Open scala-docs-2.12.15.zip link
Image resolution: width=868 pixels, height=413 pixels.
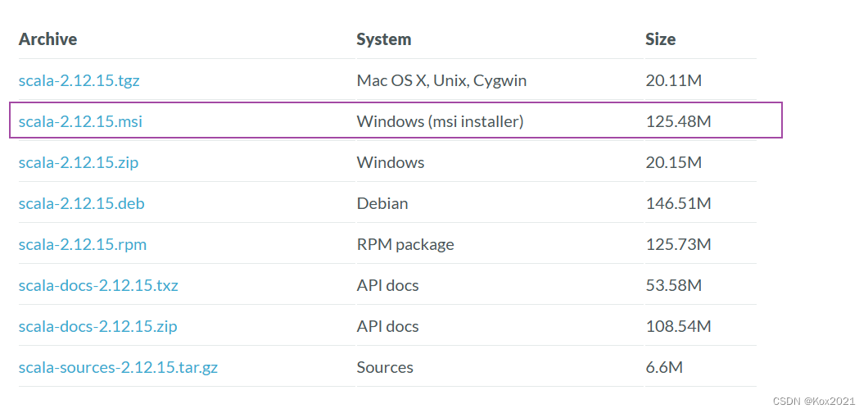(98, 327)
